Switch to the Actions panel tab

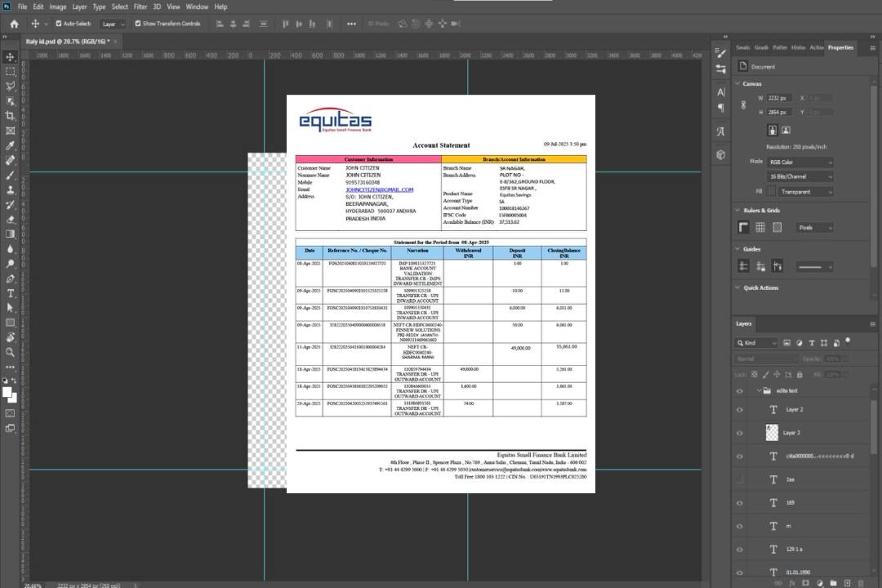pyautogui.click(x=817, y=48)
